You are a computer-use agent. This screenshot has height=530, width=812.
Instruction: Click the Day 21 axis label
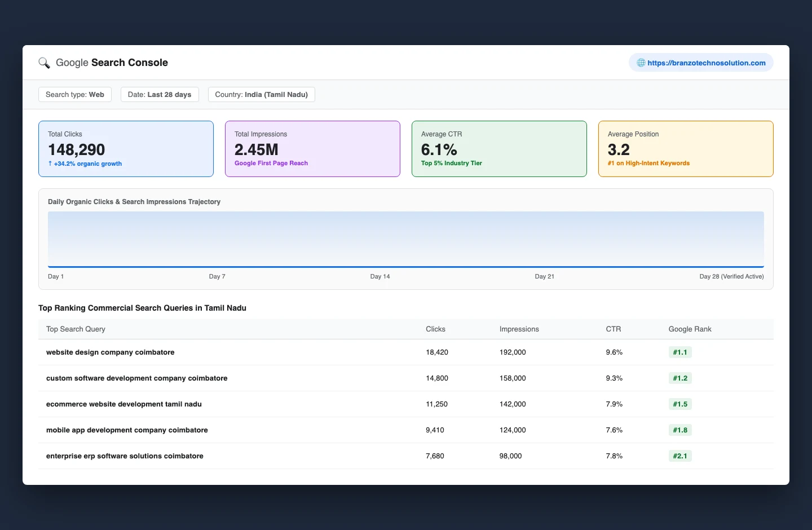pyautogui.click(x=545, y=276)
